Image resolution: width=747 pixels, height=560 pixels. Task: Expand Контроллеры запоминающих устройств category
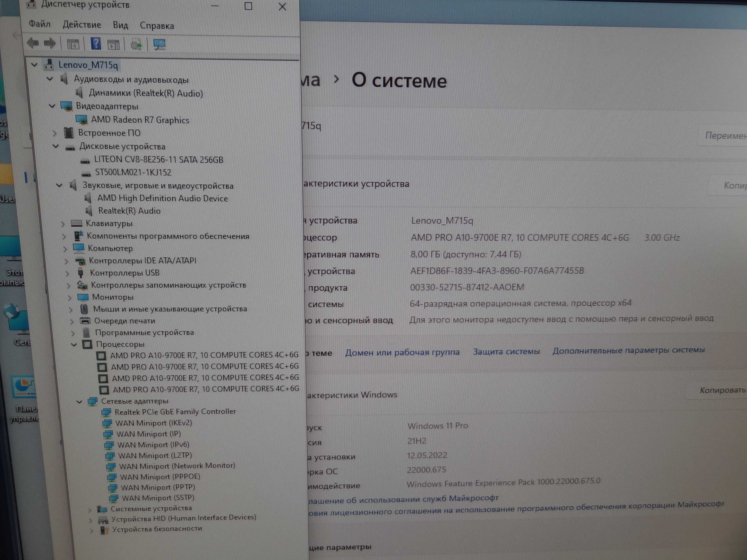[x=69, y=286]
